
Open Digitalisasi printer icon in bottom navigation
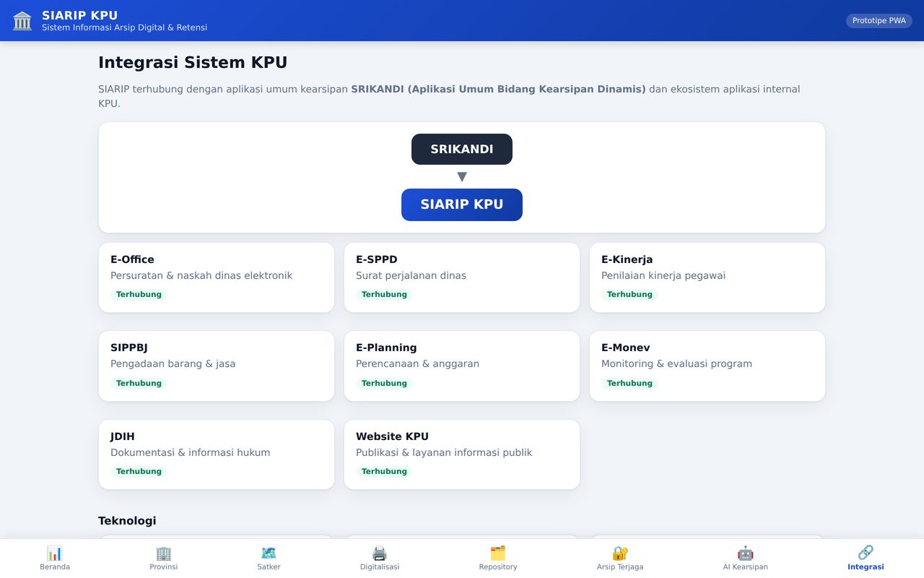(380, 553)
